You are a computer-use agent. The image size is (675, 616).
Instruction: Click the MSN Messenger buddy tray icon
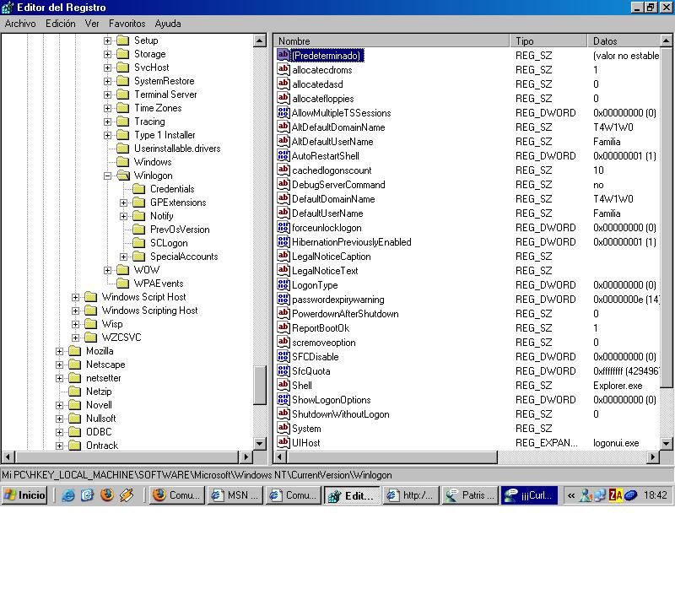click(x=586, y=495)
